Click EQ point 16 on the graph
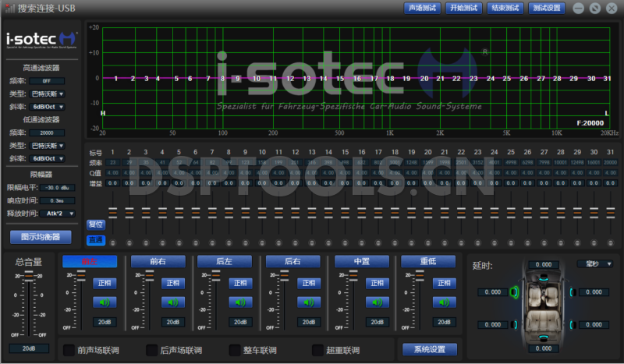624x364 pixels. click(x=357, y=79)
